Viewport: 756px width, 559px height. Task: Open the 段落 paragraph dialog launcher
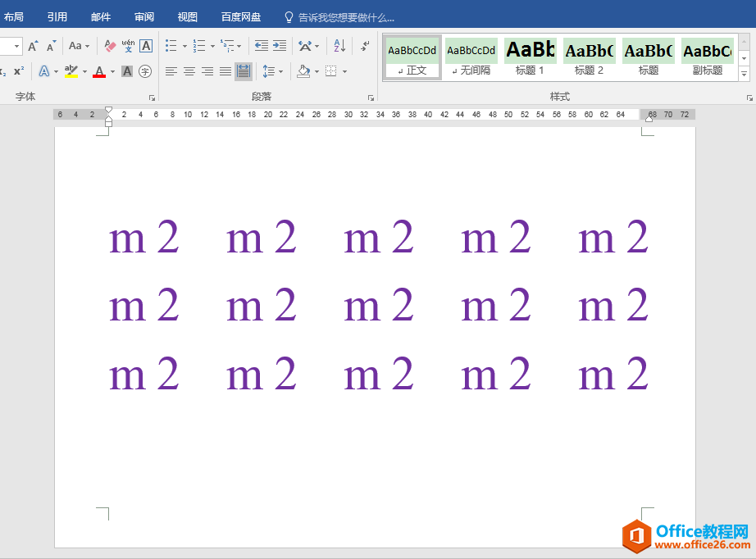pos(371,98)
